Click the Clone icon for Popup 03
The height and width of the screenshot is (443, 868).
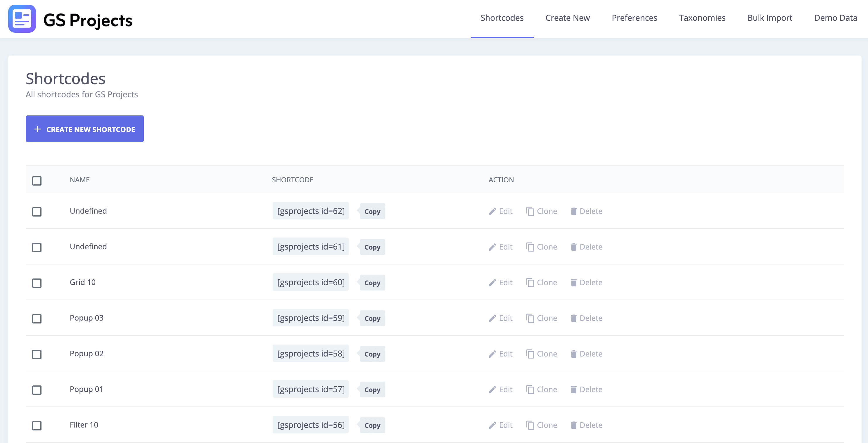[x=530, y=318]
